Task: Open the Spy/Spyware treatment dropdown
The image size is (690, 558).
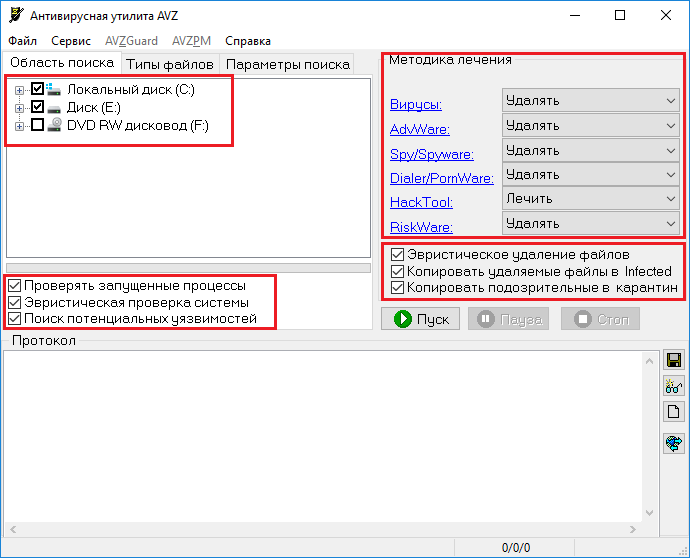Action: click(x=591, y=151)
